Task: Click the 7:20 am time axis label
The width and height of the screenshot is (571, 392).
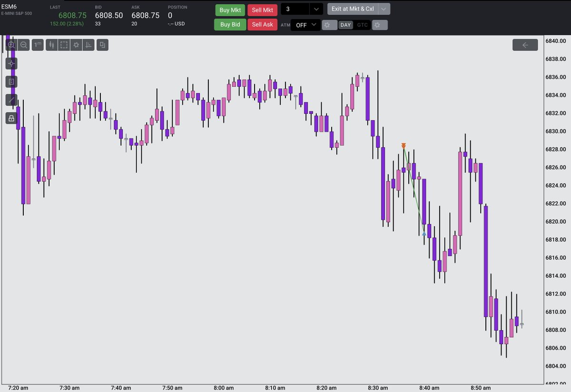Action: [18, 388]
